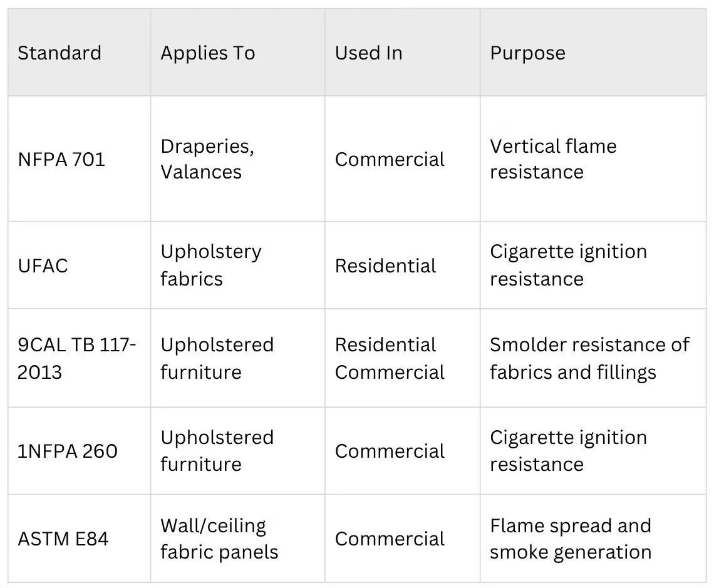714x588 pixels.
Task: Select the ASTM E84 cell
Action: point(80,539)
